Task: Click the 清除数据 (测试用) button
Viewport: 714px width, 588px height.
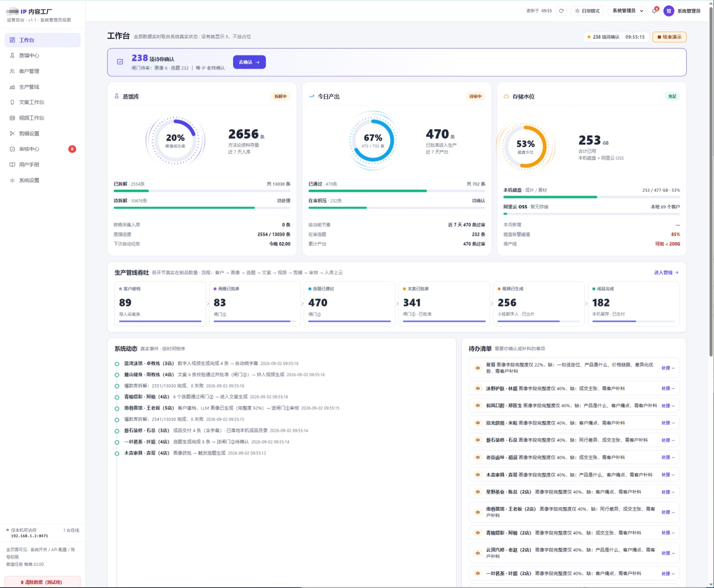Action: pos(42,582)
